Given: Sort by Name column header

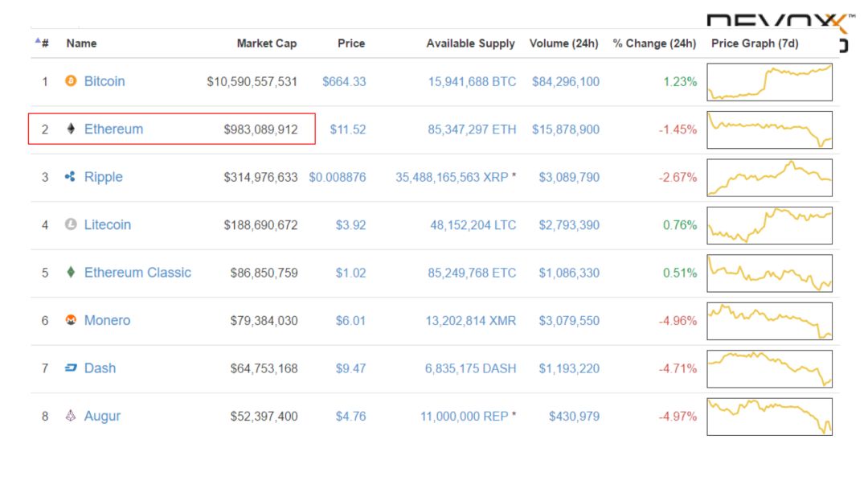Looking at the screenshot, I should [x=81, y=43].
